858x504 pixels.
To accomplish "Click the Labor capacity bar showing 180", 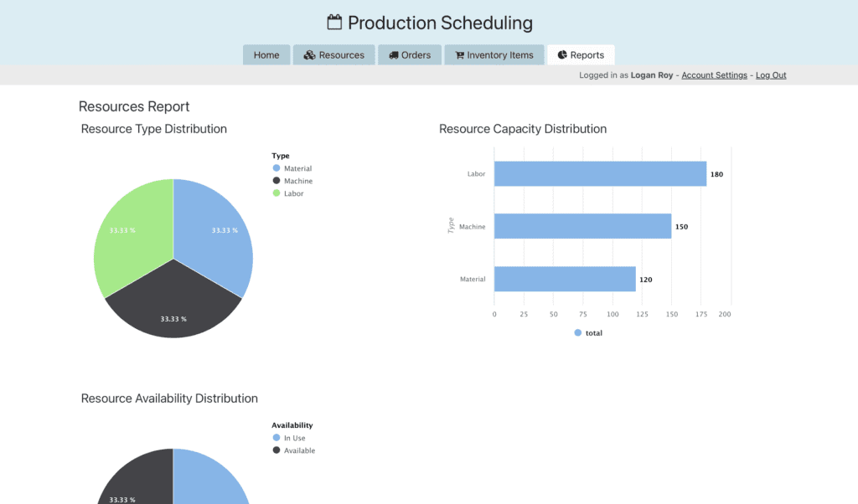I will pos(599,174).
